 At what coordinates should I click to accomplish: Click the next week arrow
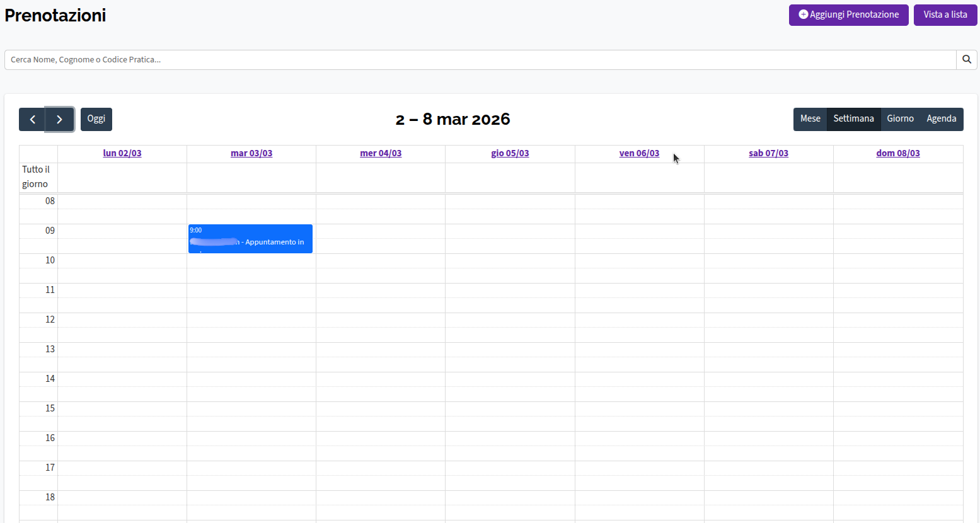tap(60, 119)
